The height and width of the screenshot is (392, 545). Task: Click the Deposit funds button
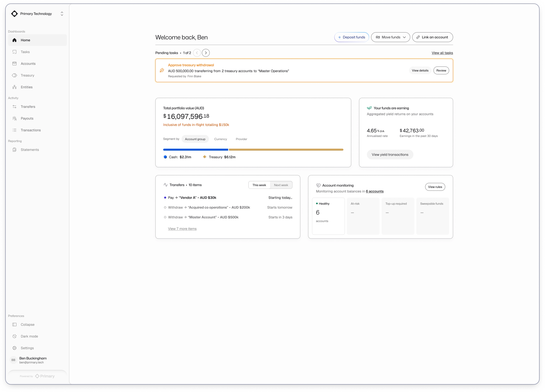(x=351, y=37)
